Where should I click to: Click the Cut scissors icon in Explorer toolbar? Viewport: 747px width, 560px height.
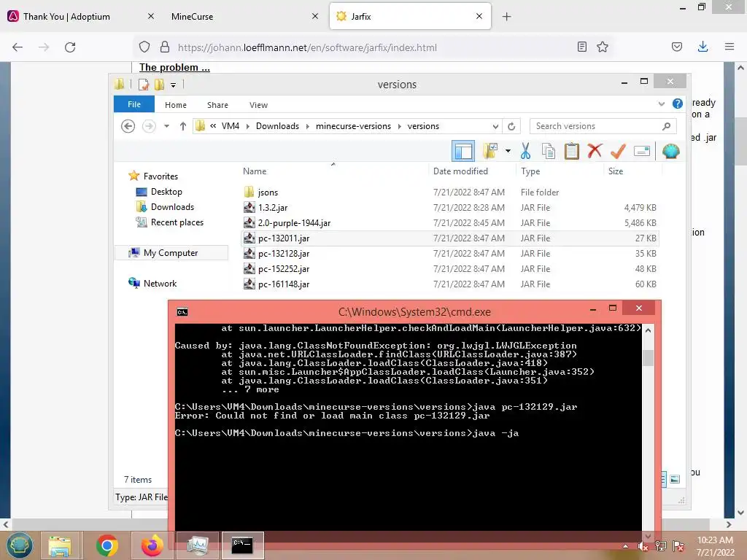pyautogui.click(x=525, y=152)
